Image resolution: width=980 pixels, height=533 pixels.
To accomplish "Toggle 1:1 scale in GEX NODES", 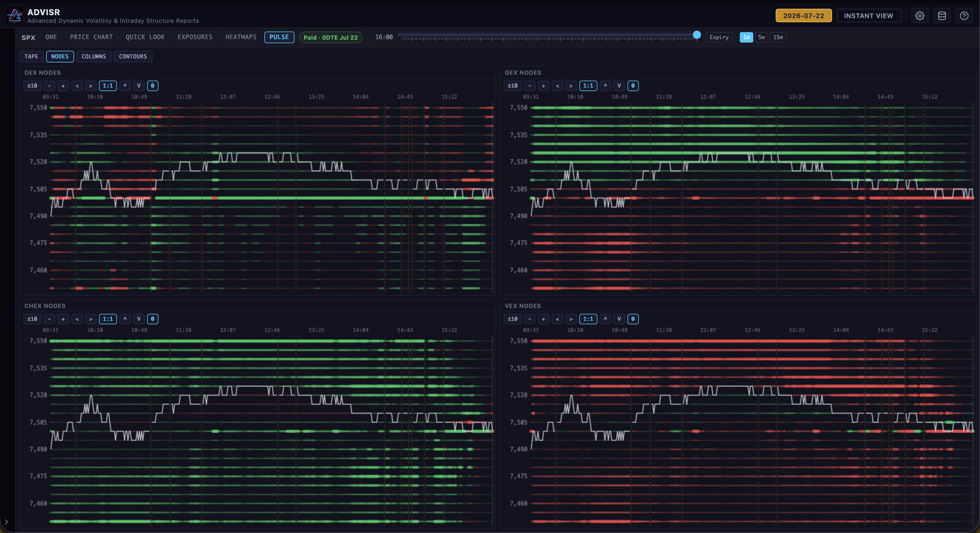I will (588, 86).
